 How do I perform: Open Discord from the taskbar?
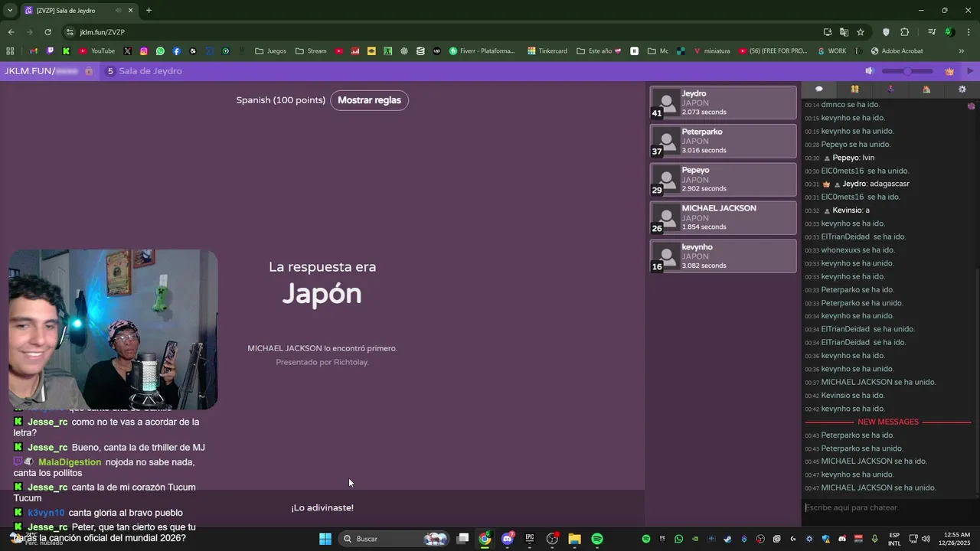tap(507, 539)
